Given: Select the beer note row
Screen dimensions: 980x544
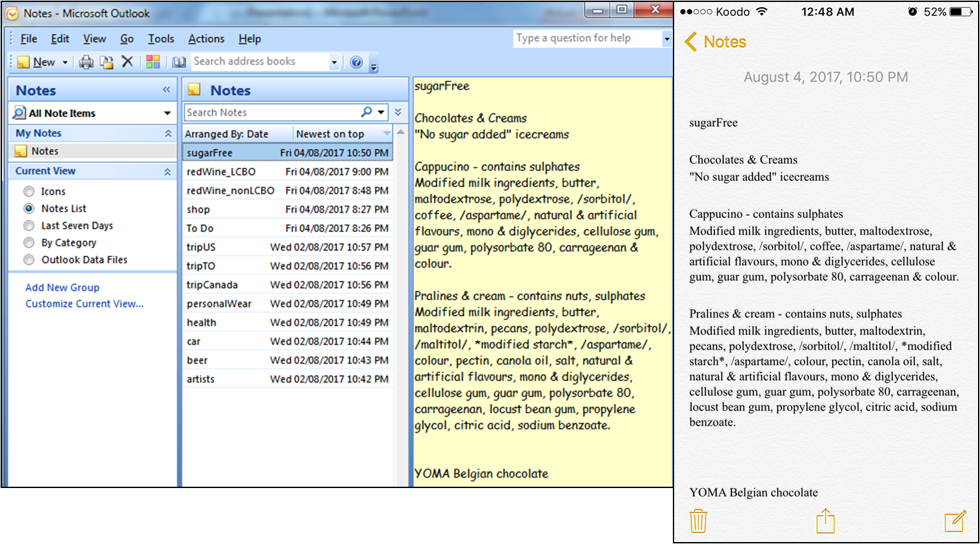Looking at the screenshot, I should tap(288, 360).
